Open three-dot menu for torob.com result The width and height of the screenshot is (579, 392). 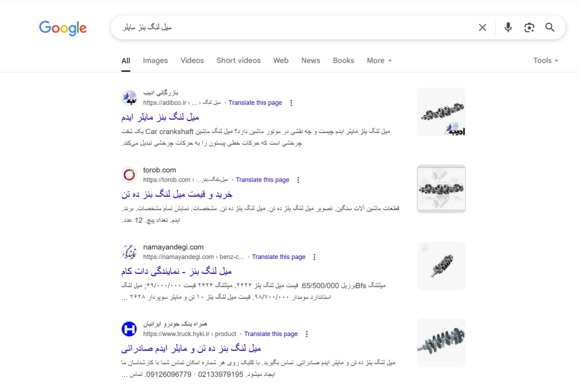[x=298, y=180]
